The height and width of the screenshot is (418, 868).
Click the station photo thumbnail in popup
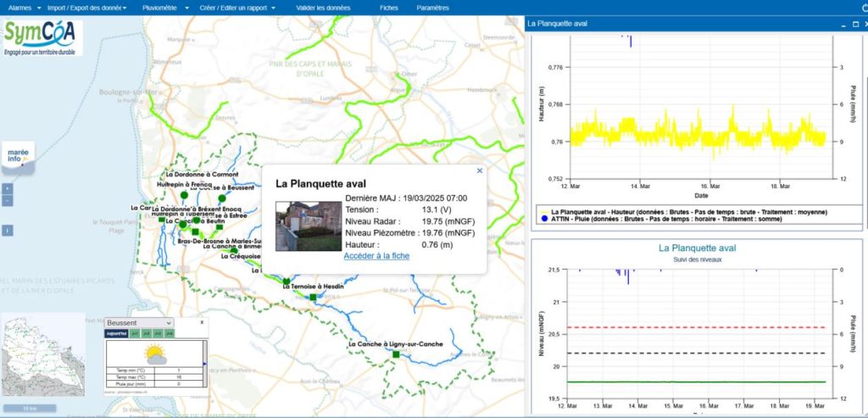(308, 226)
